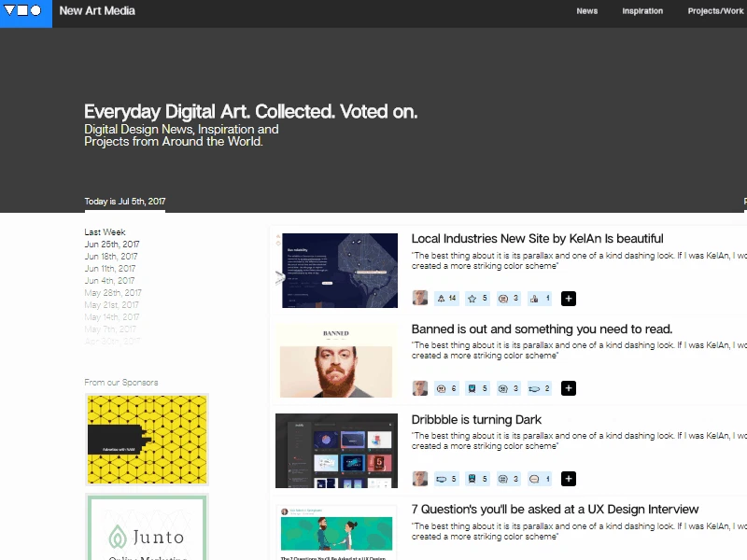The height and width of the screenshot is (560, 747).
Task: Open the BANNED bearded man thumbnail
Action: [336, 361]
